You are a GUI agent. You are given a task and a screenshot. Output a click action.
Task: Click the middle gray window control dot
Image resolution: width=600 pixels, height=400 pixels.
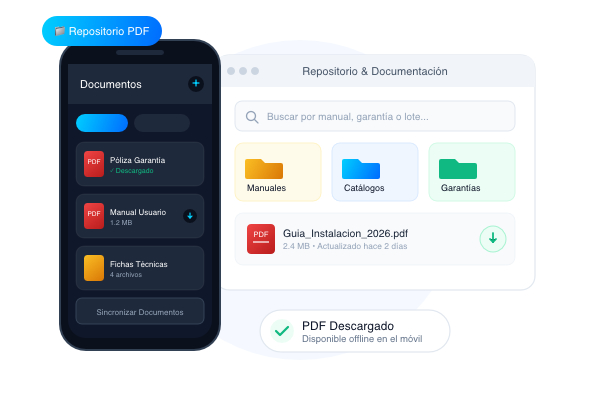(x=243, y=71)
